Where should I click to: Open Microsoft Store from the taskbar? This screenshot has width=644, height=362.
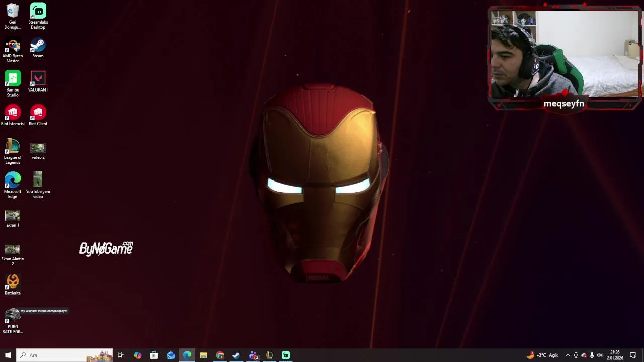[x=154, y=355]
